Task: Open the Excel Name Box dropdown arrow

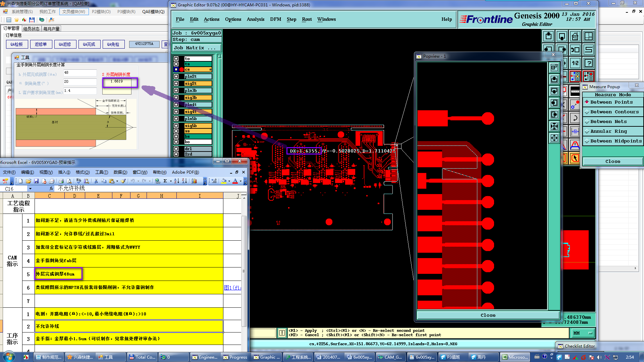Action: (x=30, y=189)
